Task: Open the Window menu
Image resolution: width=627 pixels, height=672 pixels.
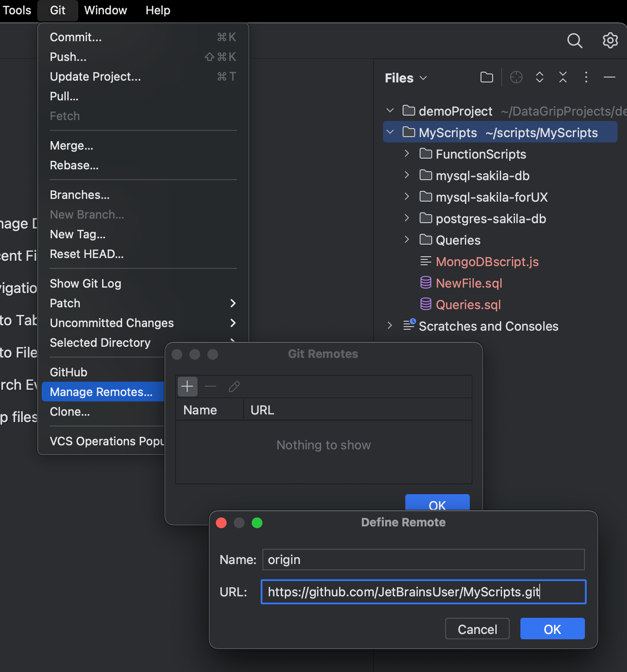Action: coord(105,10)
